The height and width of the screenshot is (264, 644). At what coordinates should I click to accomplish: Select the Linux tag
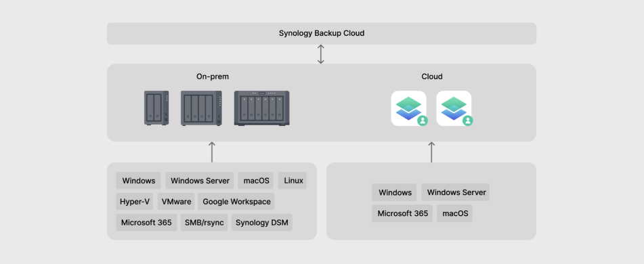[x=293, y=181]
